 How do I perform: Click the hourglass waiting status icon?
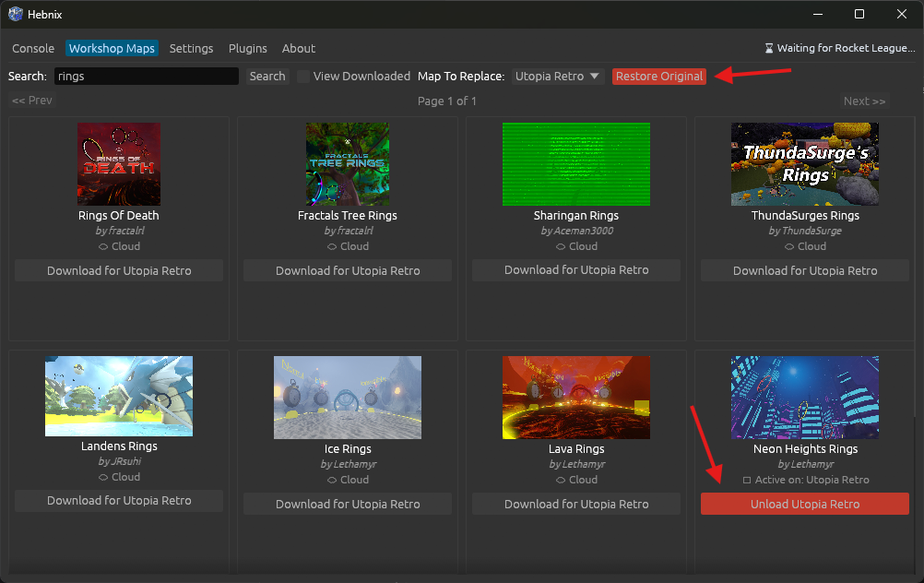point(769,48)
